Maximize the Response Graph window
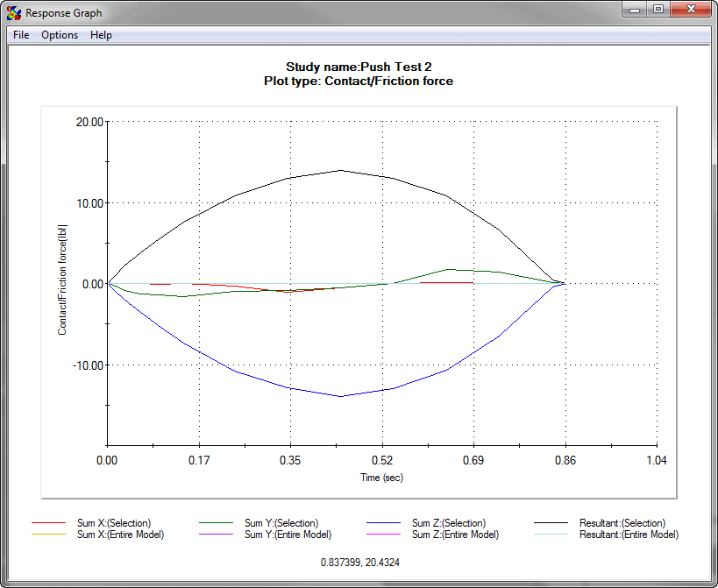718x588 pixels. [x=658, y=10]
